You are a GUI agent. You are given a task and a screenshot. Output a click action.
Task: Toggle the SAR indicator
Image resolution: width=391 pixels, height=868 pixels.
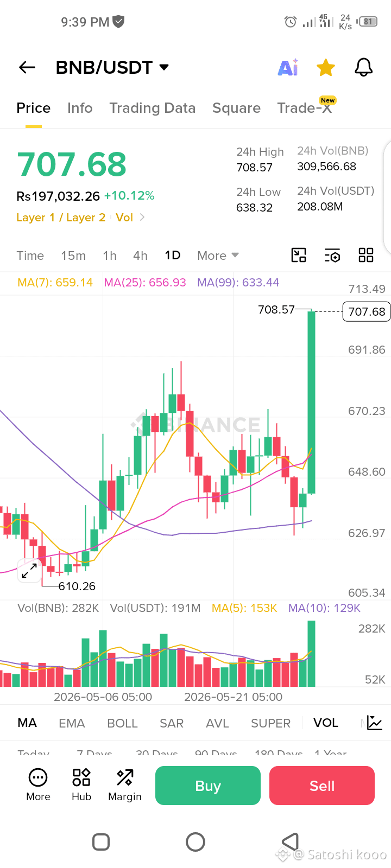[x=172, y=723]
